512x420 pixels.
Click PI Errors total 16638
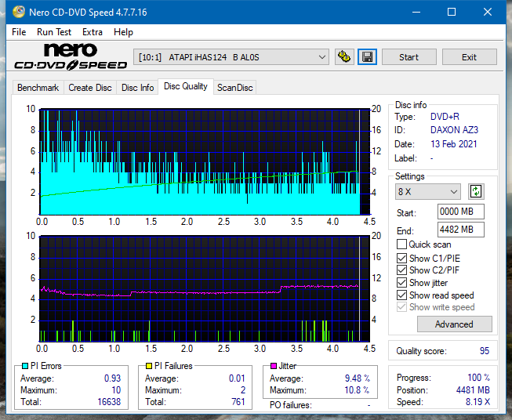(109, 402)
